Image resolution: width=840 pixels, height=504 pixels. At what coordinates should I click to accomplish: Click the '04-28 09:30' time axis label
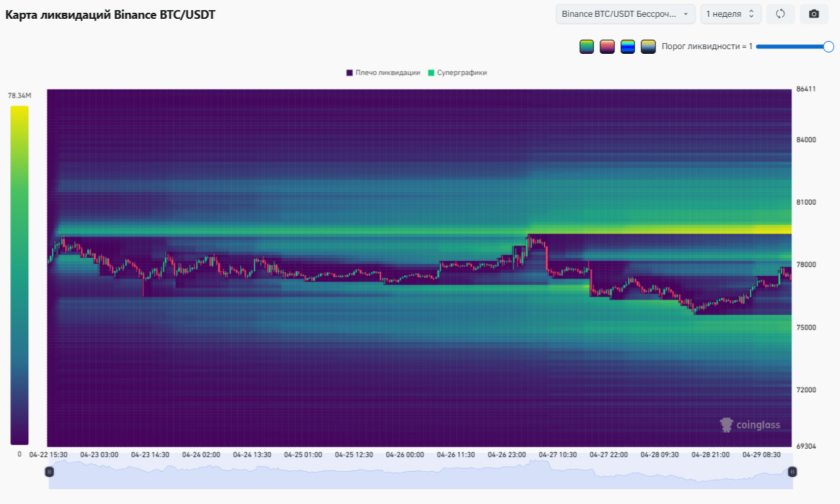(x=660, y=455)
